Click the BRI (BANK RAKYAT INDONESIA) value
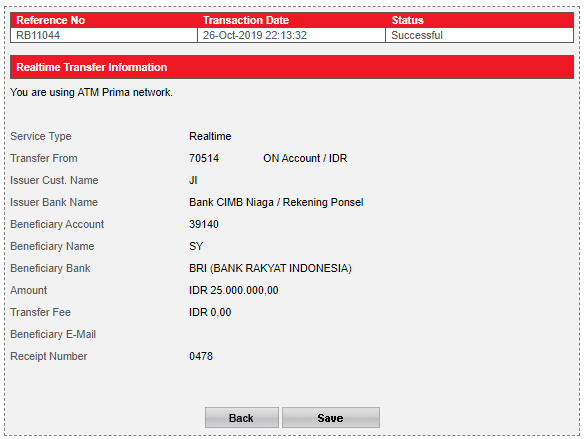The width and height of the screenshot is (586, 439). coord(270,268)
